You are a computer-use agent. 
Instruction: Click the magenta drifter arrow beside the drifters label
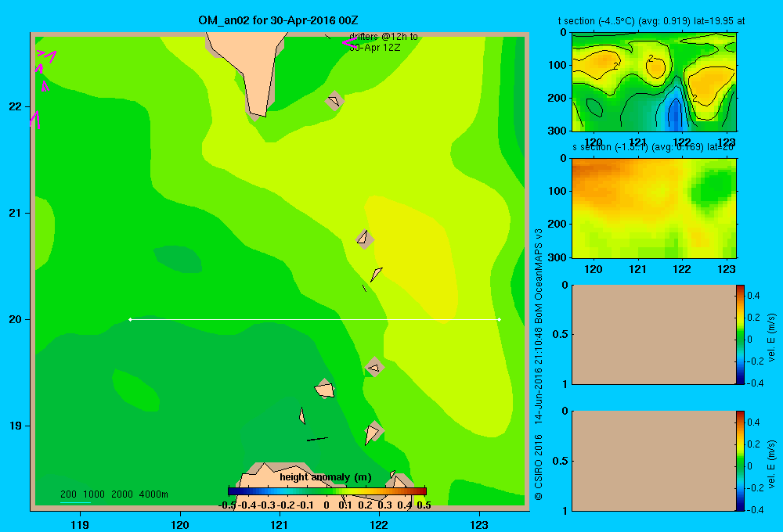click(348, 43)
